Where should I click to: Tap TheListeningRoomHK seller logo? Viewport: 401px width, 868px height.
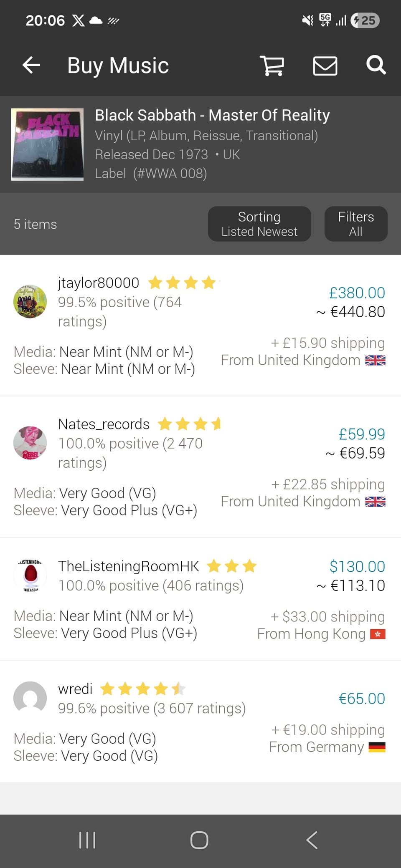click(30, 575)
